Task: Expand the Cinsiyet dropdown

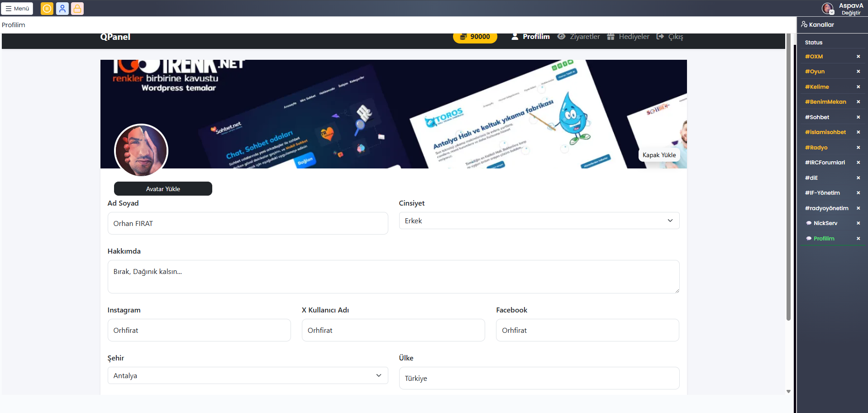Action: 539,221
